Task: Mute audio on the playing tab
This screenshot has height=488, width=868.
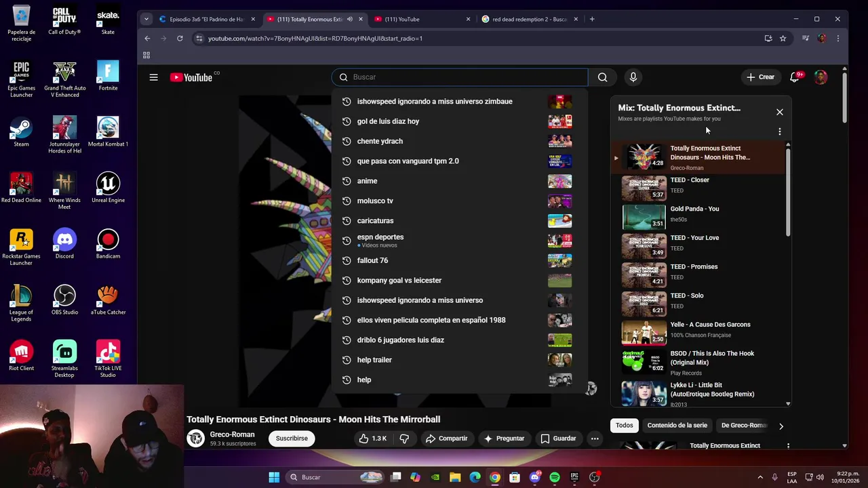Action: 350,19
